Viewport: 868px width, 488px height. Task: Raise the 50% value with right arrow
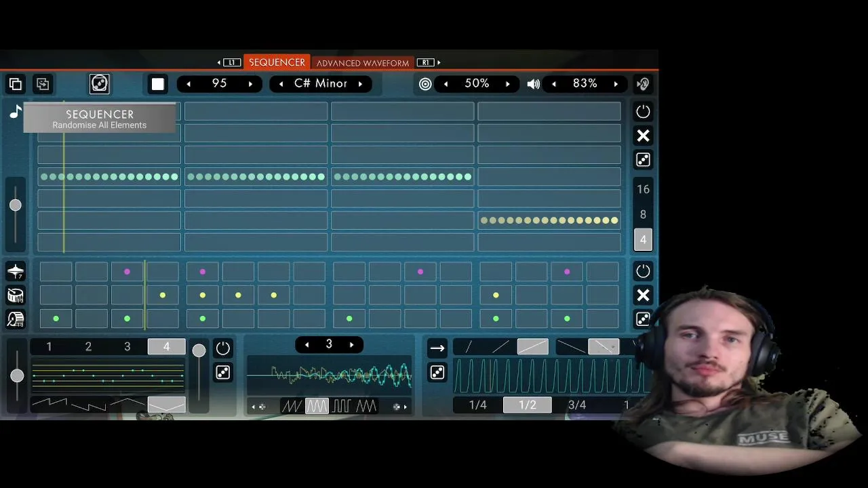[507, 84]
